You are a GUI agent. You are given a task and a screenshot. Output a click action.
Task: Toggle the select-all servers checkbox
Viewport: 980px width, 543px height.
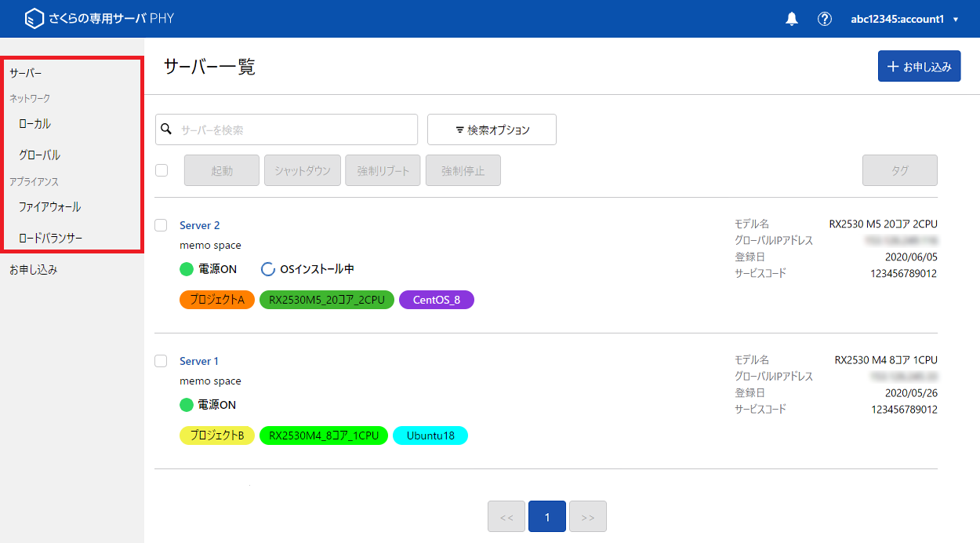point(162,170)
